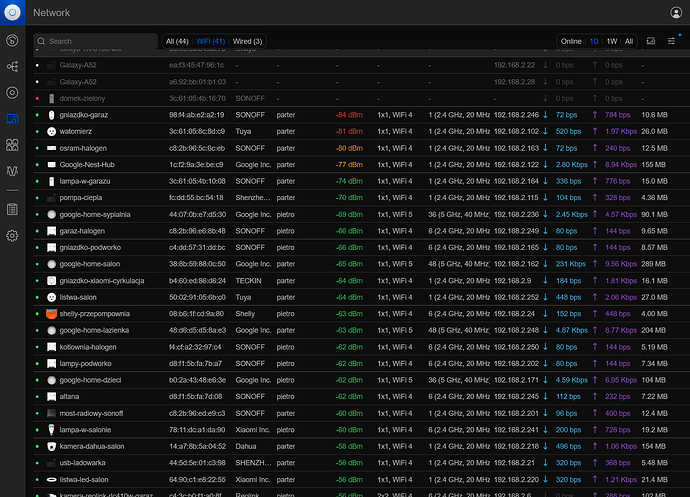Open the gniazdko-garaz client row
Viewport: 690px width, 497px height.
pos(361,115)
